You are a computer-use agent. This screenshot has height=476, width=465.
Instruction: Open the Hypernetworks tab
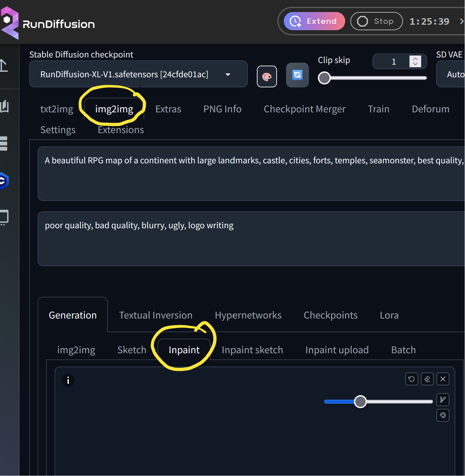tap(248, 315)
